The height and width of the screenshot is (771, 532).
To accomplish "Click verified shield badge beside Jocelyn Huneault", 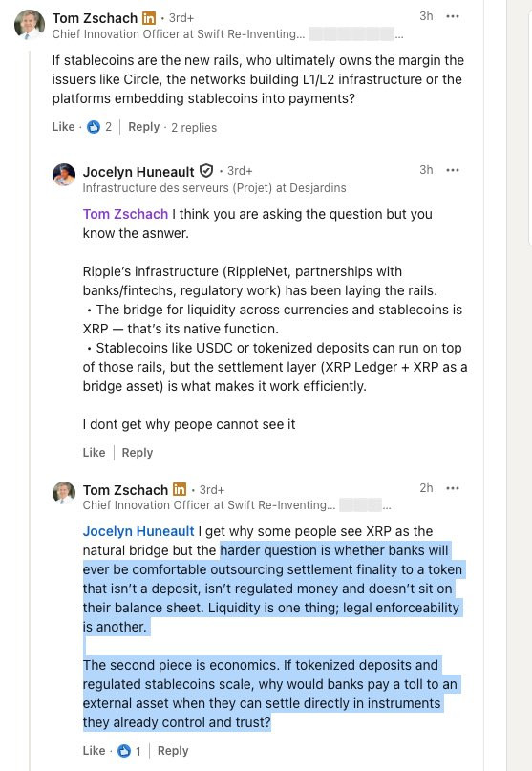I will (x=206, y=171).
